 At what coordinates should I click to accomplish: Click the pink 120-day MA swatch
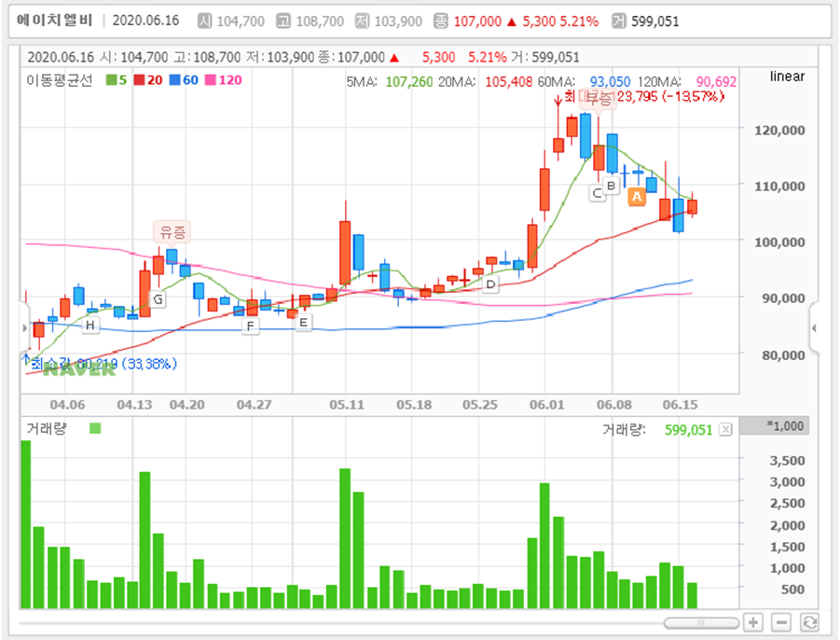coord(211,80)
